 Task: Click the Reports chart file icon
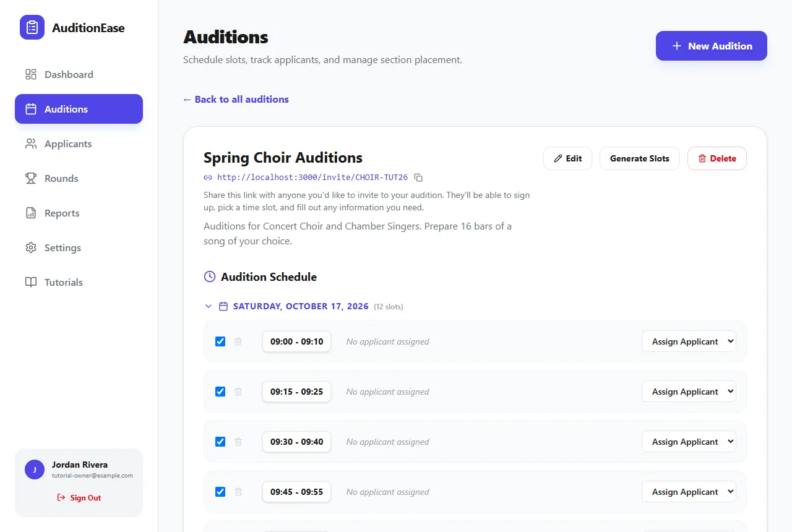[31, 213]
